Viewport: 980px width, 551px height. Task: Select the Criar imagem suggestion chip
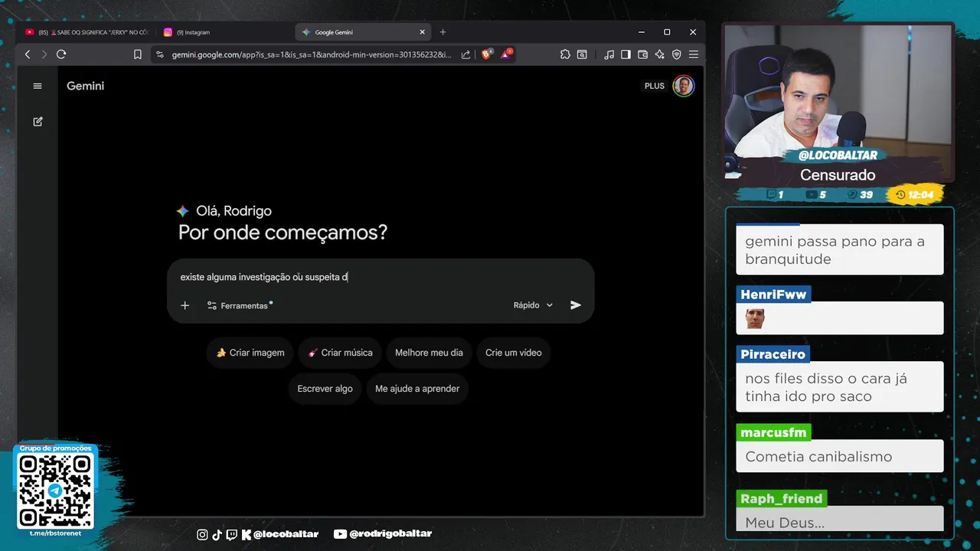click(x=250, y=353)
